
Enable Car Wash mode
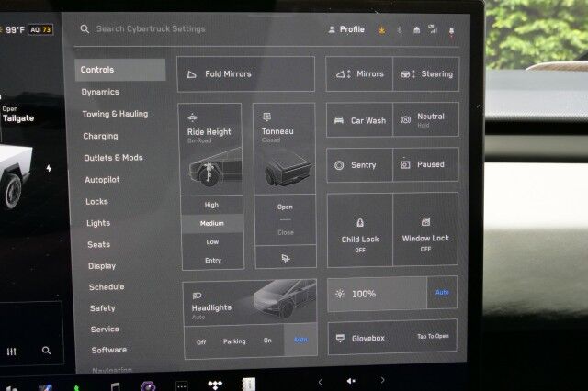(x=359, y=120)
